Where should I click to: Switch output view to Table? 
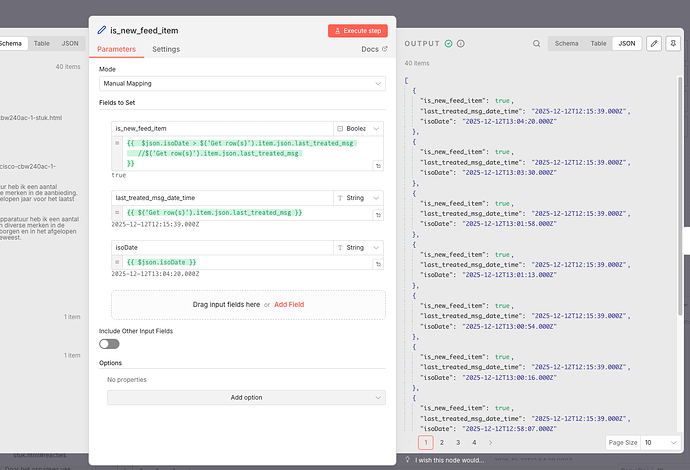[x=598, y=44]
